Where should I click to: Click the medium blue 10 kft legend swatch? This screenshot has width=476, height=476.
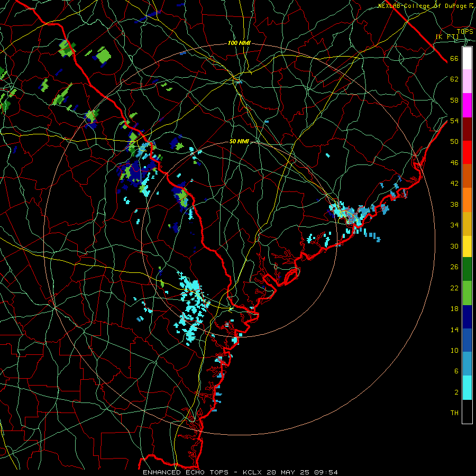tap(467, 340)
